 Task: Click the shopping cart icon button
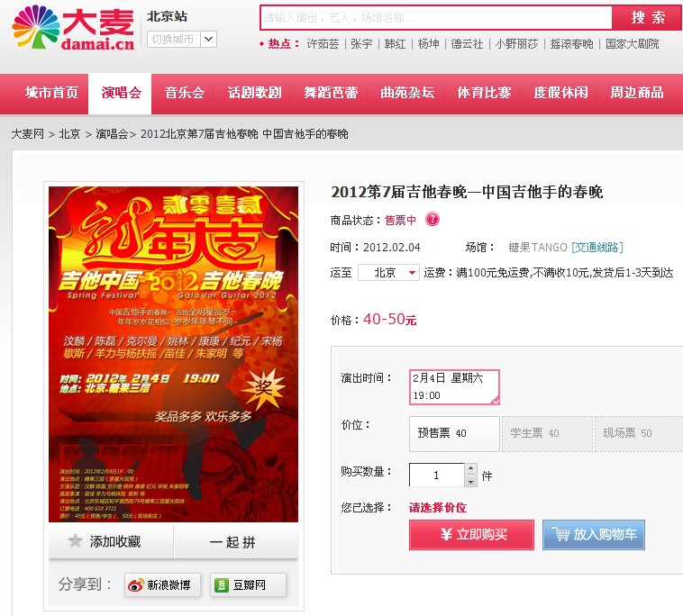560,534
